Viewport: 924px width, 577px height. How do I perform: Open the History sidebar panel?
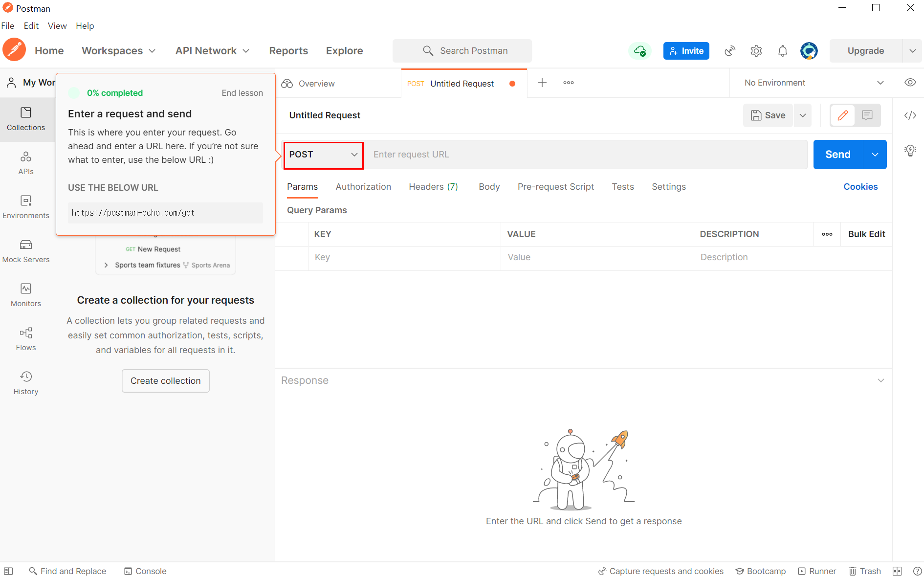point(26,383)
